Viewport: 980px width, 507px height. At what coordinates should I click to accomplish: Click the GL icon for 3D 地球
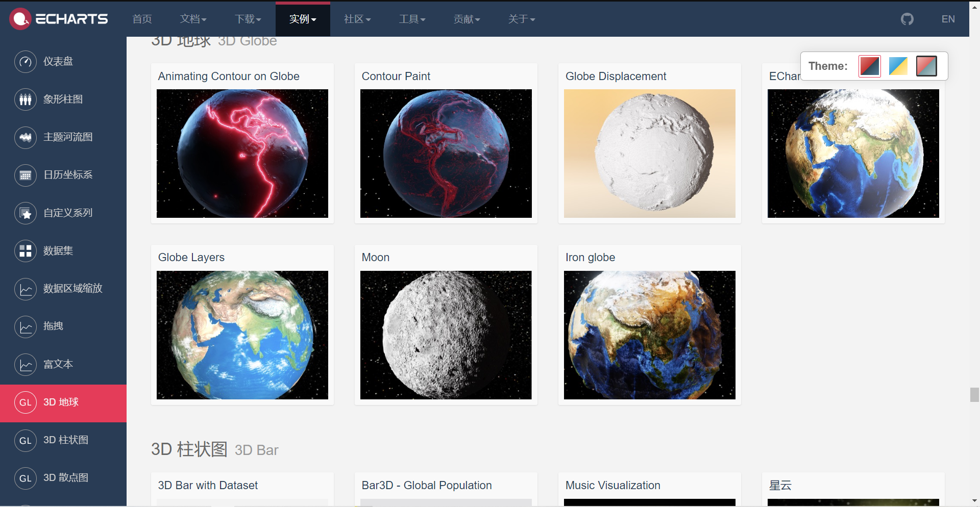[26, 402]
